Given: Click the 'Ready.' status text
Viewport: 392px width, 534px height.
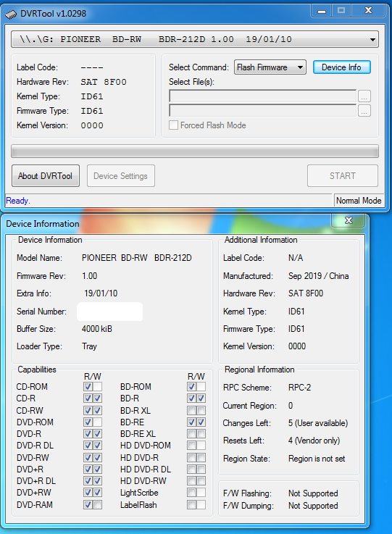Looking at the screenshot, I should 18,201.
